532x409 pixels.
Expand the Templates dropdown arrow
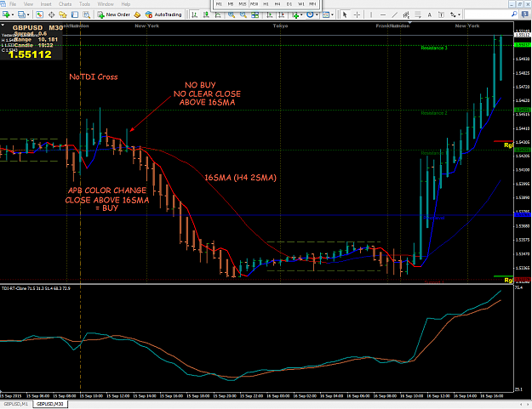point(332,14)
